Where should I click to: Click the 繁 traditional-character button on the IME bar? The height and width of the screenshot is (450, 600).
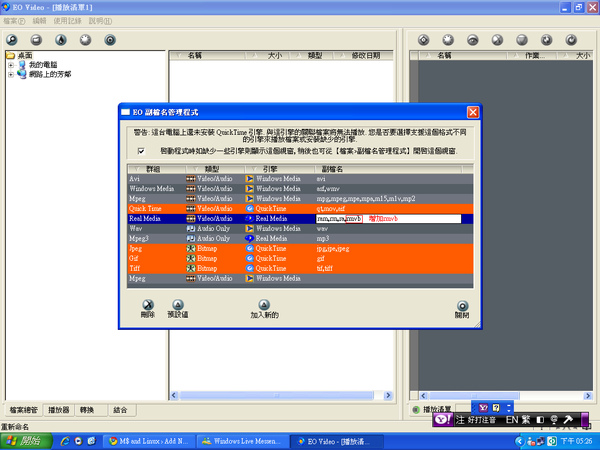pyautogui.click(x=526, y=420)
